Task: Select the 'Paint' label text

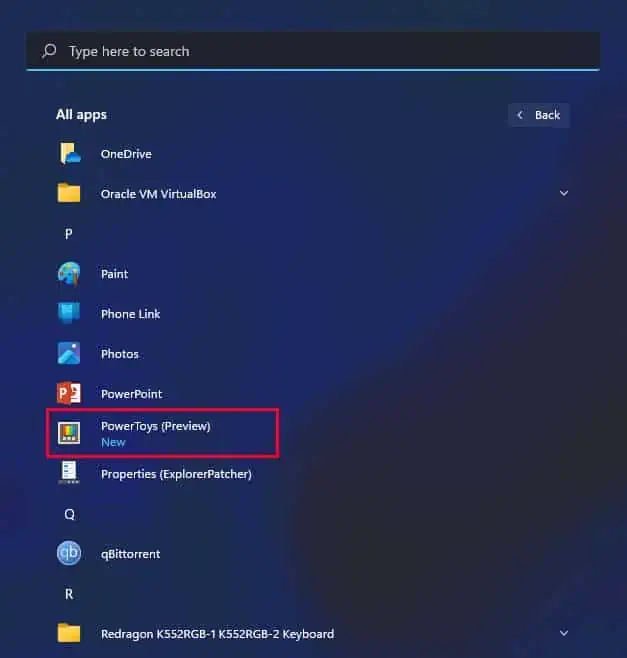Action: point(114,274)
